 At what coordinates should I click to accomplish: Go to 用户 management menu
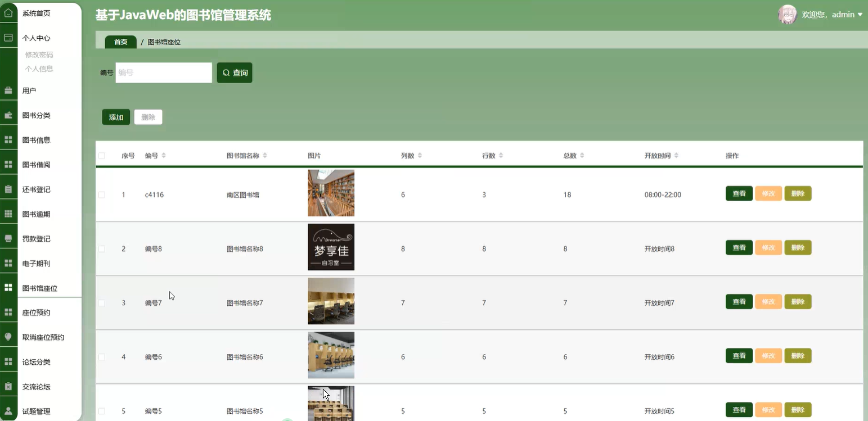point(29,90)
